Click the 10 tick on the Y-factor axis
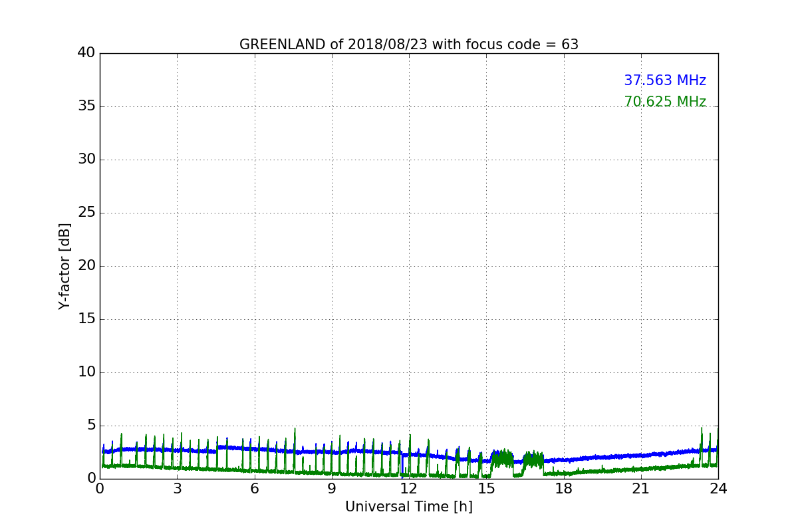 coord(86,372)
